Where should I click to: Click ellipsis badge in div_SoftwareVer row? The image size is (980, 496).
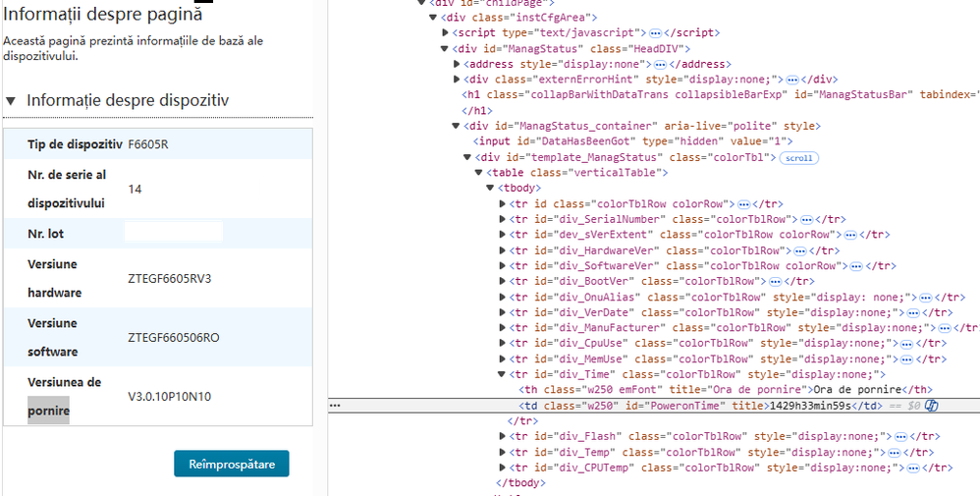pos(856,266)
